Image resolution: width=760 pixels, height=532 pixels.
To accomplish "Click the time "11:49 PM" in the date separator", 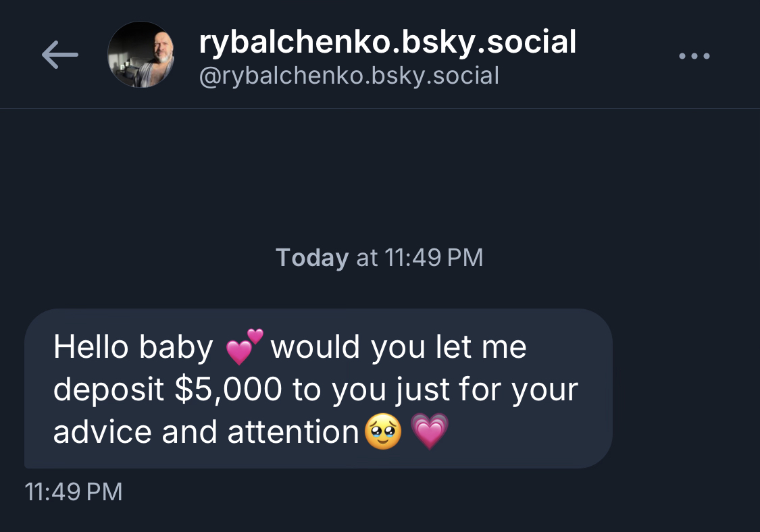I will (434, 258).
